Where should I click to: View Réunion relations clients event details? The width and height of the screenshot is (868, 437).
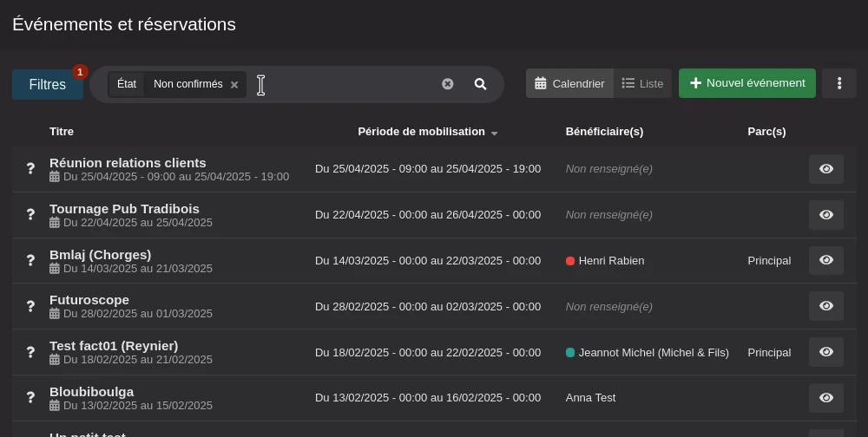pos(825,169)
